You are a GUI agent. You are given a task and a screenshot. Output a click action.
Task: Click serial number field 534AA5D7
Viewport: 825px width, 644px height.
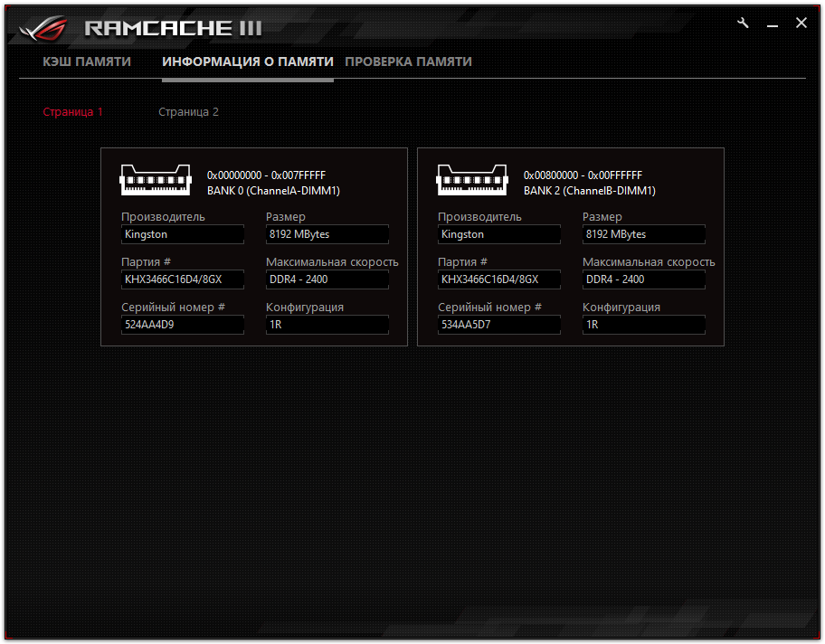coord(499,325)
